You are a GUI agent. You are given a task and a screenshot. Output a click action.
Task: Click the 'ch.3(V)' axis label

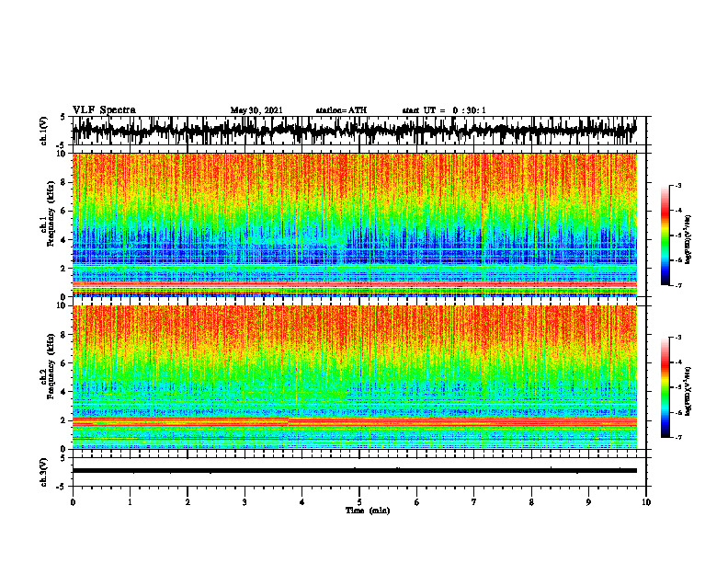44,473
